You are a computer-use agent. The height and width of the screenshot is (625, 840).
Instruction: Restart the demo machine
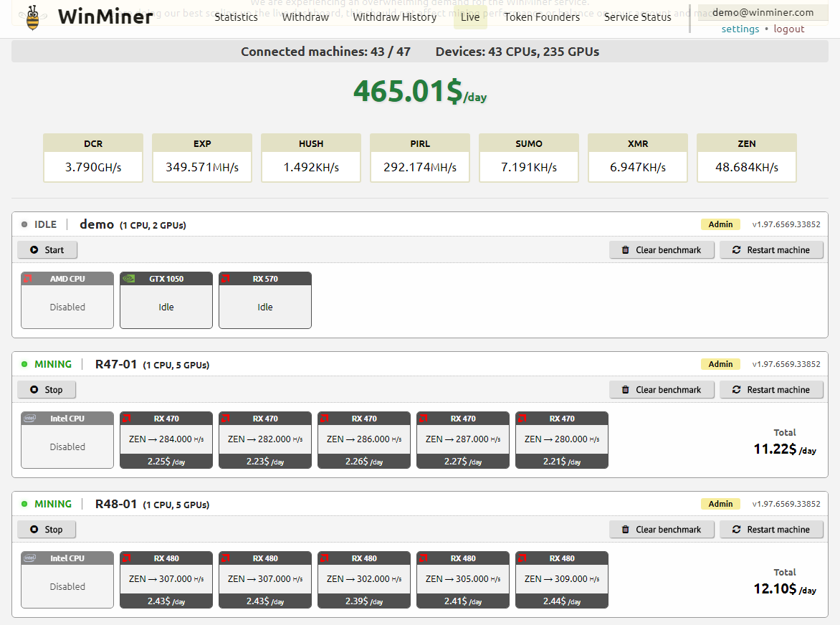tap(771, 250)
